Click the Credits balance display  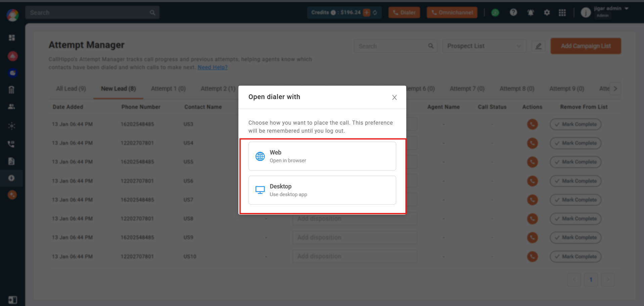(x=344, y=12)
